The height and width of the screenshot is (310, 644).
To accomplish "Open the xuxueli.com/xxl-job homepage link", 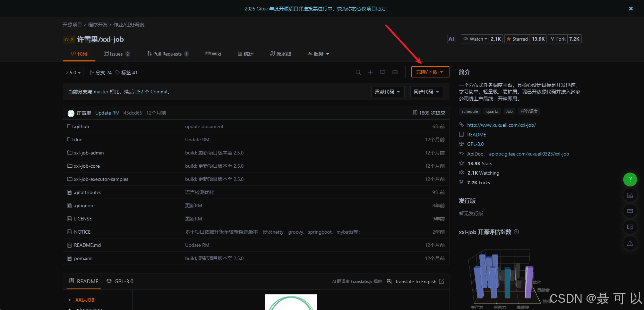I will pyautogui.click(x=501, y=125).
